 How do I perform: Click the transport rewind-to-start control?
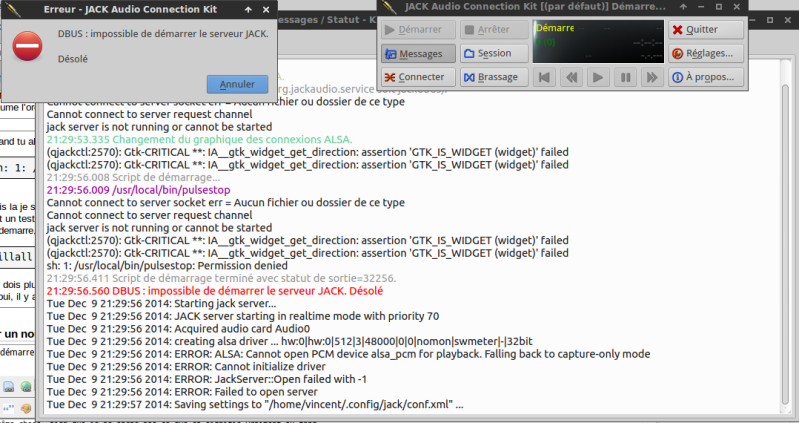544,77
